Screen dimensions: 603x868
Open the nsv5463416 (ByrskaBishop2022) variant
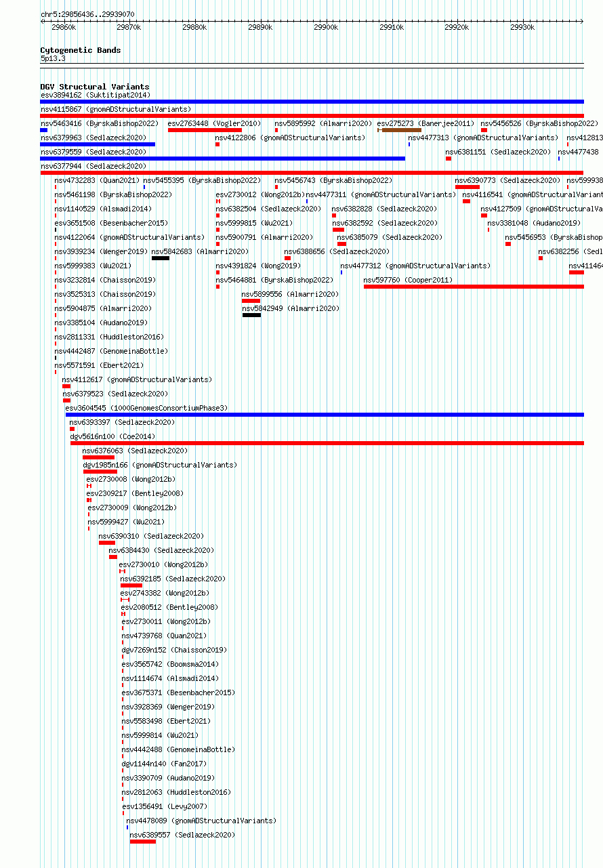(100, 124)
